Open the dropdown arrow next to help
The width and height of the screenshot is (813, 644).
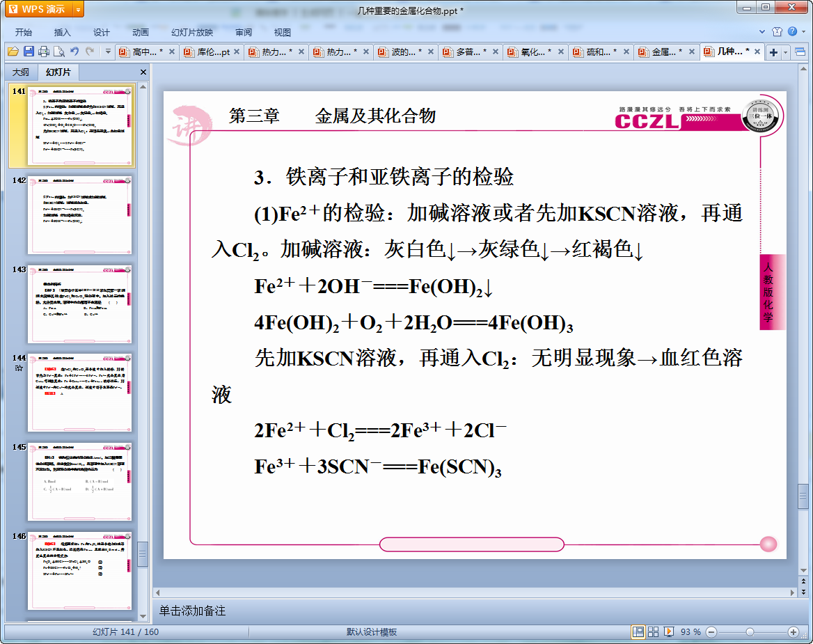[x=804, y=31]
